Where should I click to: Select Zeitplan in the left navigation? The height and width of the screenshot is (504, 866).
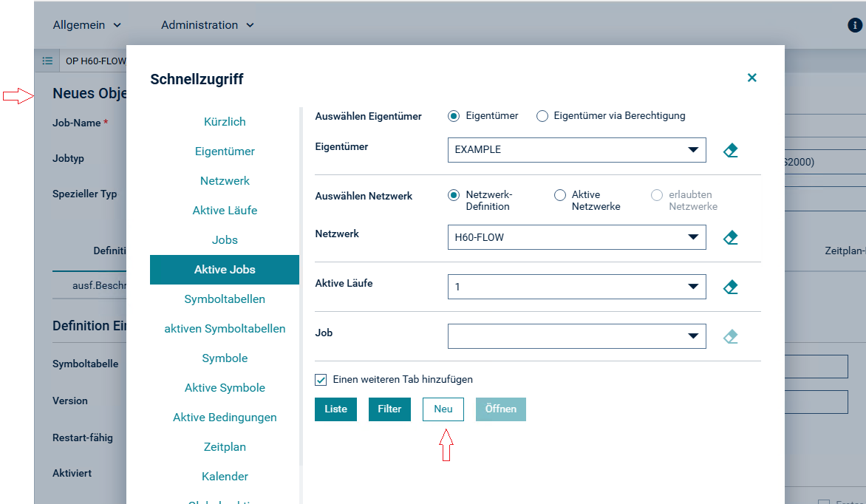225,447
